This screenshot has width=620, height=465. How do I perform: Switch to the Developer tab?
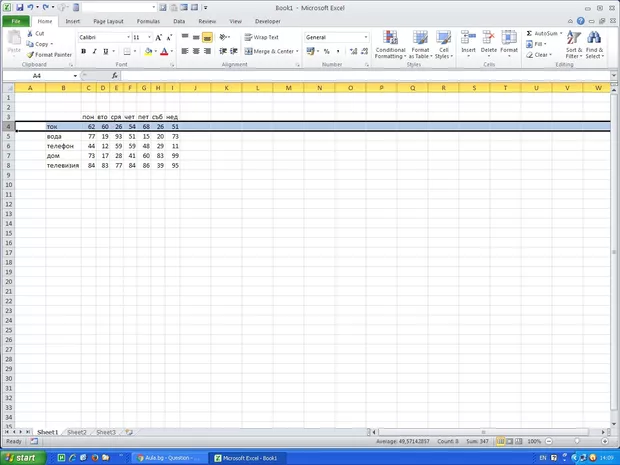tap(268, 21)
